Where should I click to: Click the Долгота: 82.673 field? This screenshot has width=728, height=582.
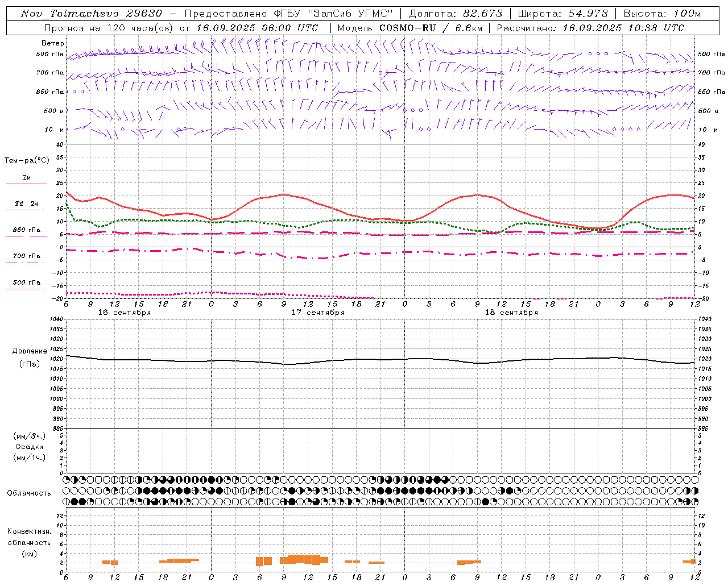pos(456,14)
